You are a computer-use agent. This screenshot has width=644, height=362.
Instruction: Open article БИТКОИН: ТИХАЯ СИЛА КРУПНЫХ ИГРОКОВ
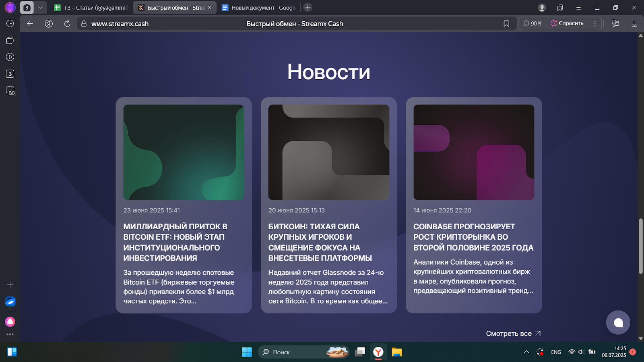pyautogui.click(x=320, y=242)
